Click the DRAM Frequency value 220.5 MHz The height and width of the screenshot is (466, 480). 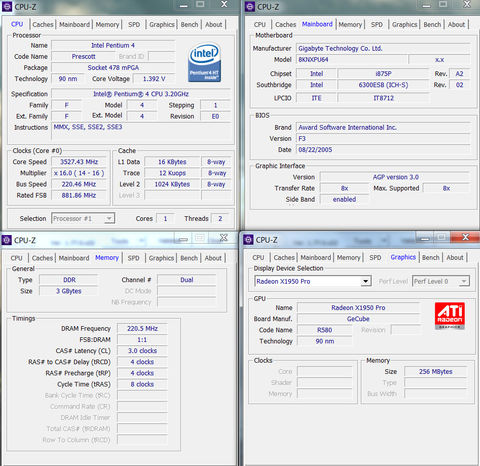click(x=142, y=329)
